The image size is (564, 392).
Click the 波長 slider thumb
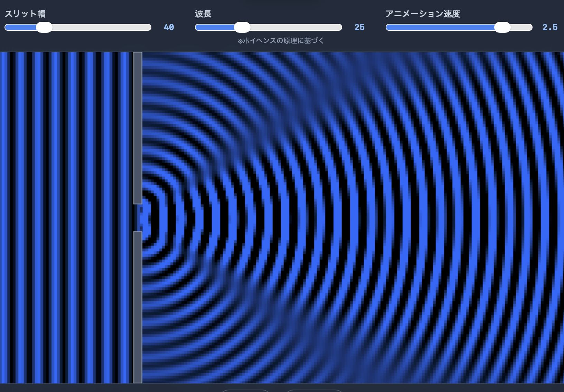tap(242, 27)
